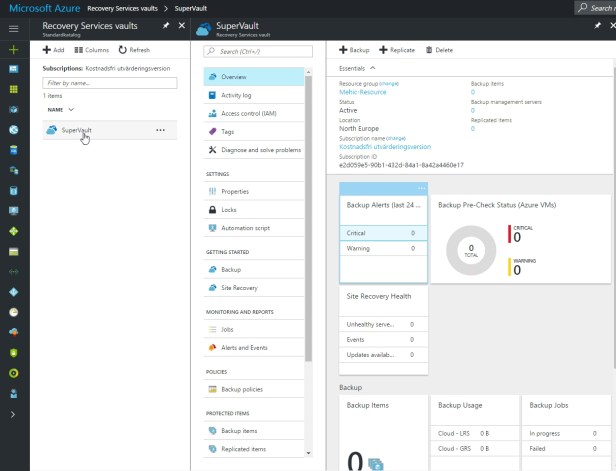The height and width of the screenshot is (471, 616).
Task: Expand the left sidebar bottom chevron
Action: pyautogui.click(x=14, y=413)
